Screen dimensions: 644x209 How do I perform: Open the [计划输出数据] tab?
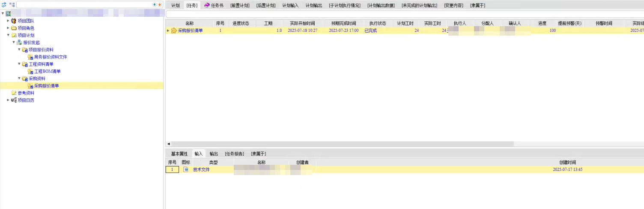click(381, 6)
